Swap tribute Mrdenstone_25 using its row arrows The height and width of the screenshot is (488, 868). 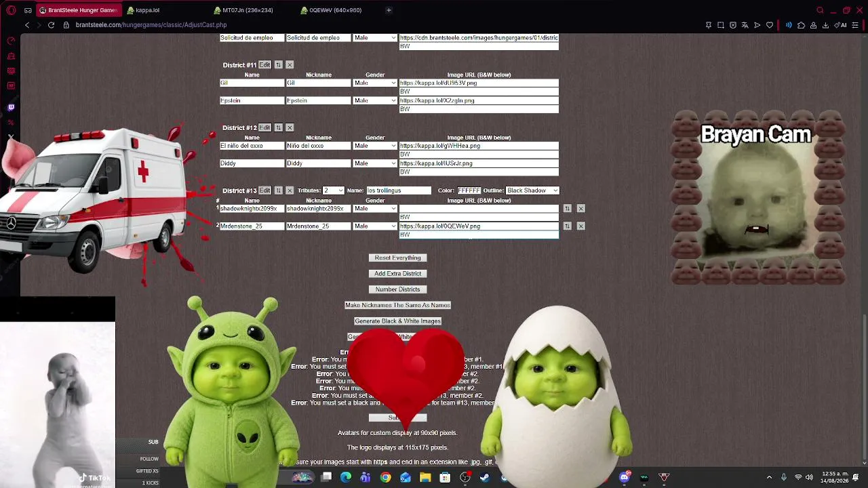pos(568,226)
